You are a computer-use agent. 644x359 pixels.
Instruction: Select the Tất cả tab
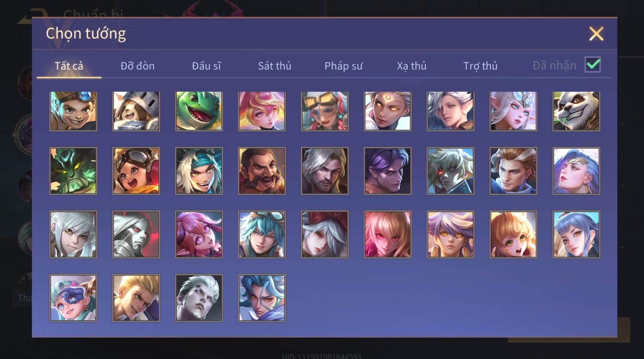[x=69, y=66]
